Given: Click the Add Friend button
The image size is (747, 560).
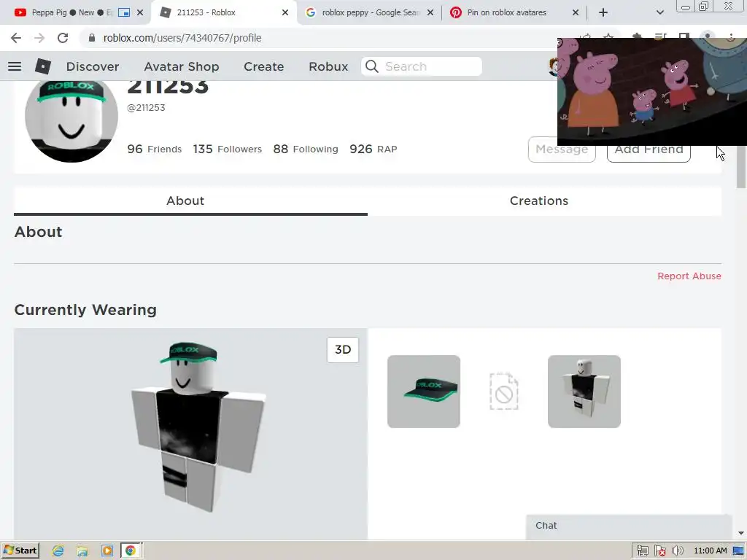Looking at the screenshot, I should [x=649, y=153].
